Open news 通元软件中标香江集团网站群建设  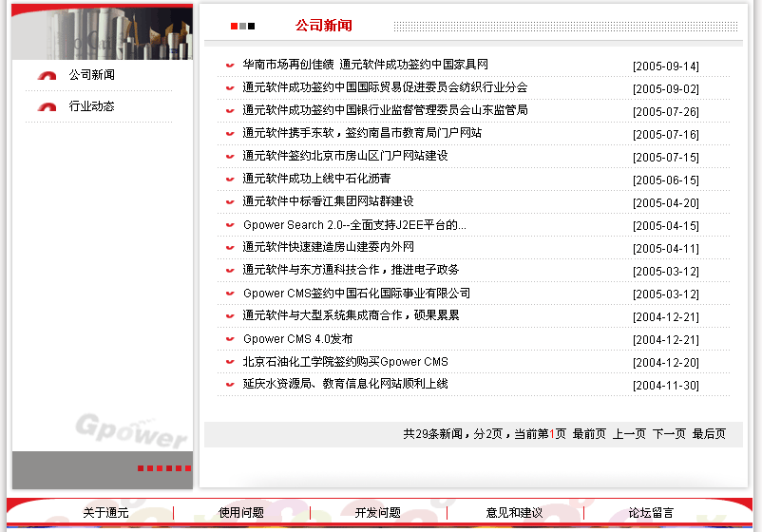(328, 201)
